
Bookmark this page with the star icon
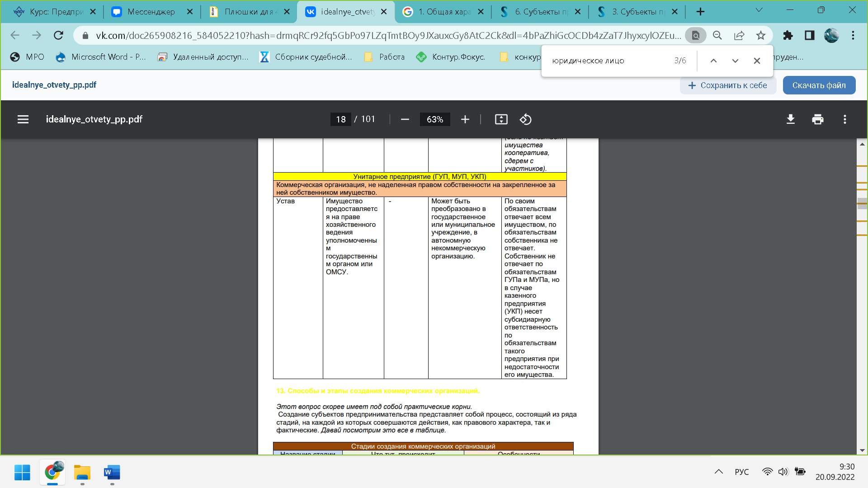[761, 35]
